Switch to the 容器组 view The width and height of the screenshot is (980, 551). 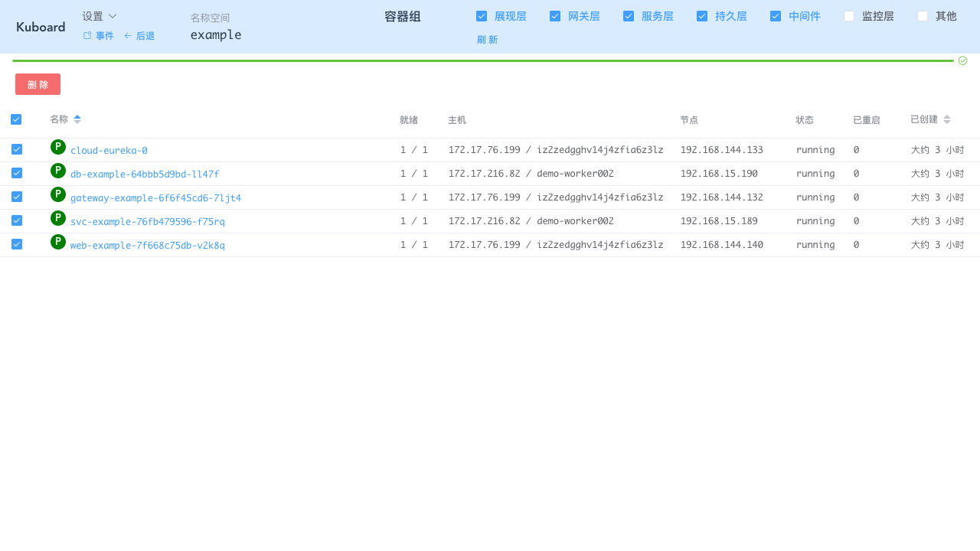402,16
